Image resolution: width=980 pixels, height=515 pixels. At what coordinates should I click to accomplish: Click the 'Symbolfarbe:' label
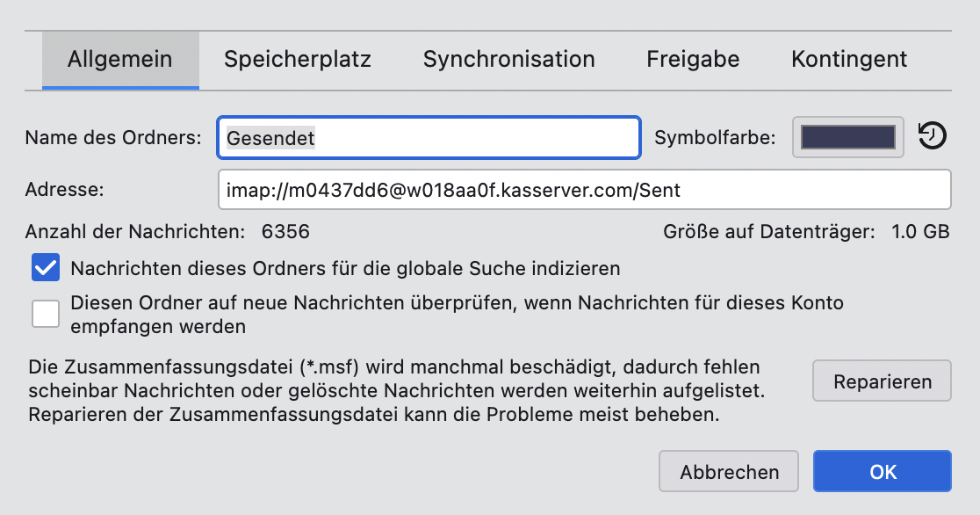716,138
